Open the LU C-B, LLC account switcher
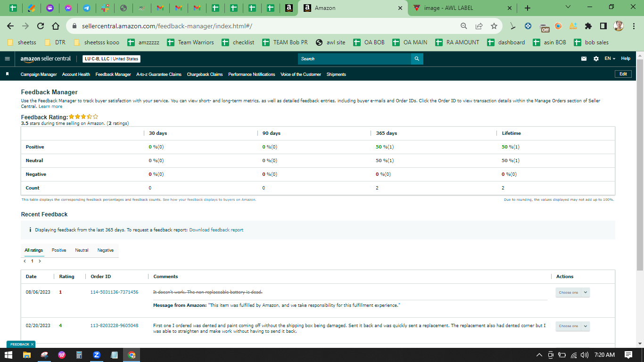Screen dimensions: 644x362 (111, 59)
